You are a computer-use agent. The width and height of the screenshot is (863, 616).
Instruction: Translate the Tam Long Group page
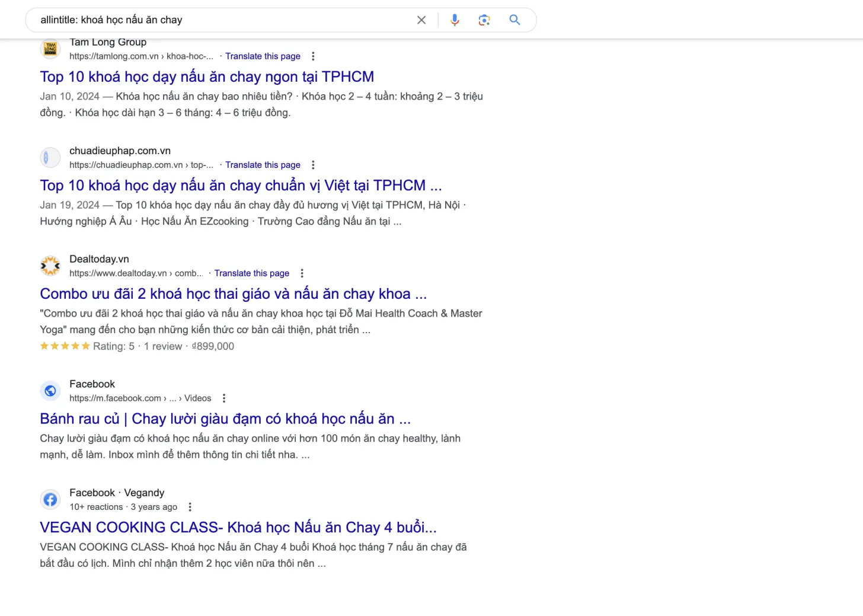tap(263, 56)
